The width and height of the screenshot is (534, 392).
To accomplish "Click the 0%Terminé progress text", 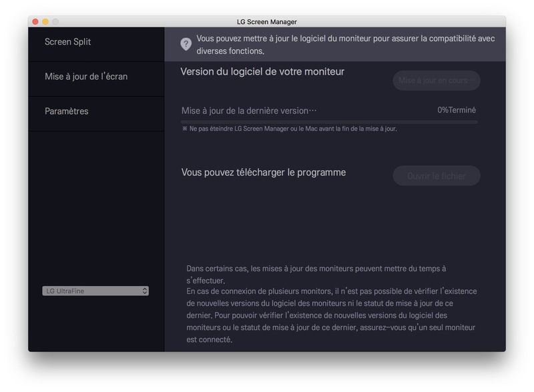I will pyautogui.click(x=457, y=110).
